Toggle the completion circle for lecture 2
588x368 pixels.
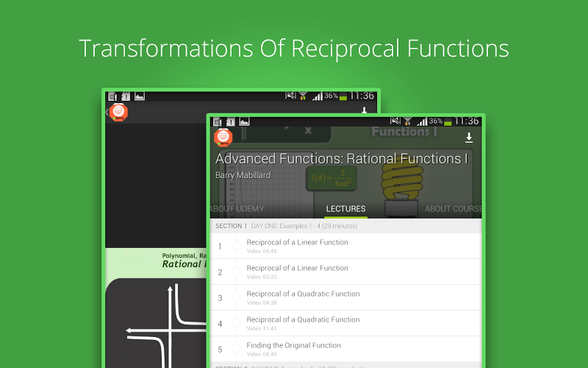236,272
